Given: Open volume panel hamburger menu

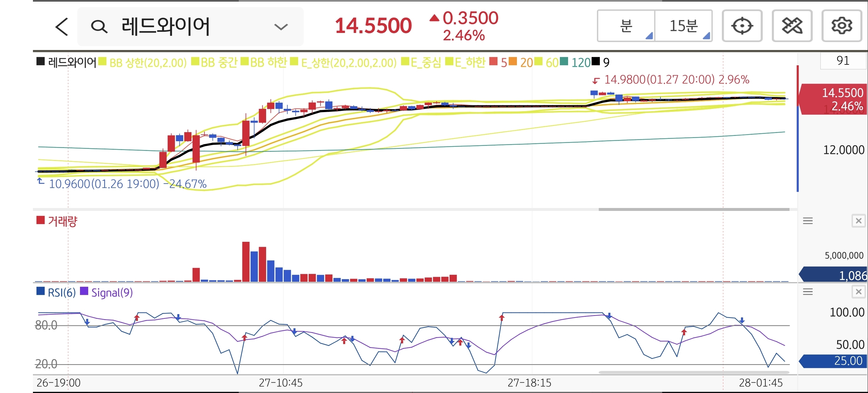Looking at the screenshot, I should click(x=808, y=221).
